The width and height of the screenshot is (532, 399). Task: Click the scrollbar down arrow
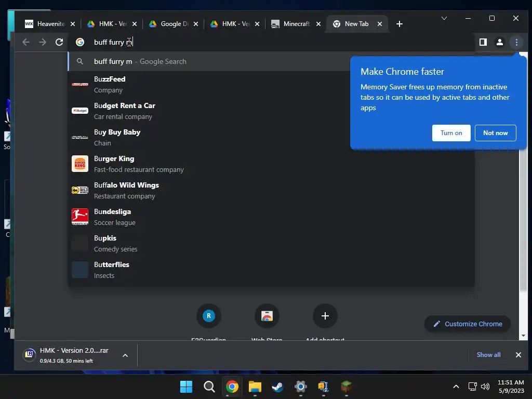point(523,336)
